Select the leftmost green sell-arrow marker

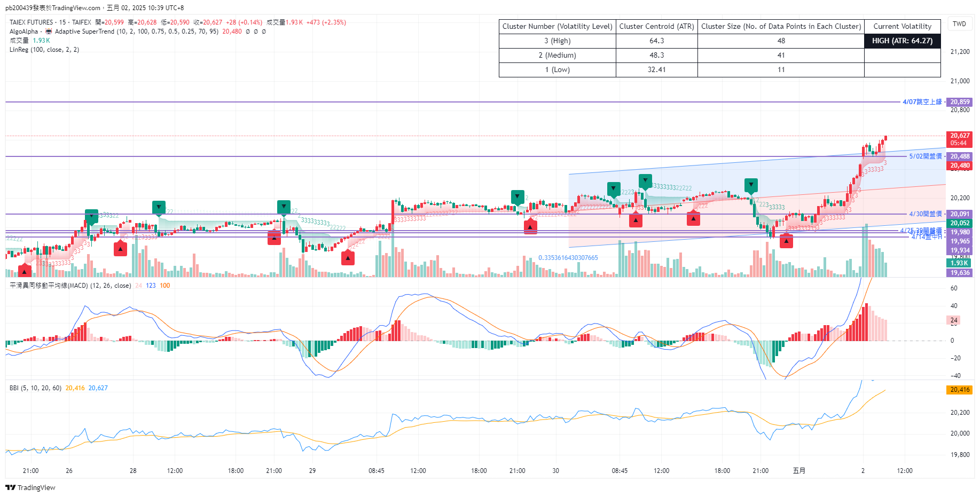92,216
